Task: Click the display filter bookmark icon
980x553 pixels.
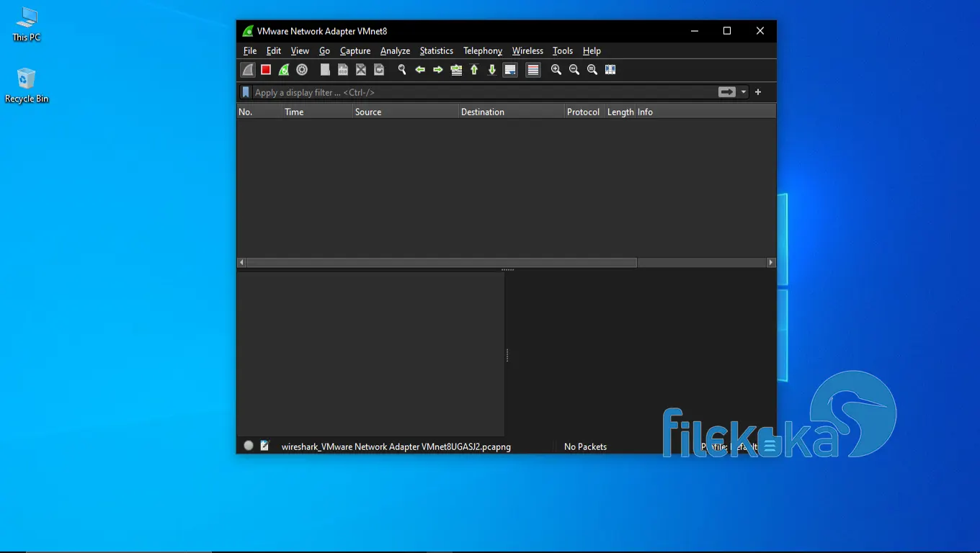Action: click(x=246, y=92)
